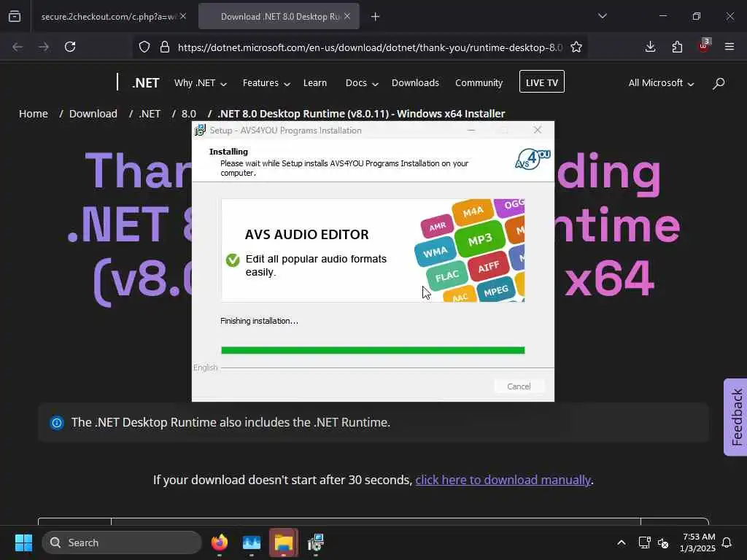Go forward to the next page
This screenshot has width=747, height=560.
[x=44, y=47]
